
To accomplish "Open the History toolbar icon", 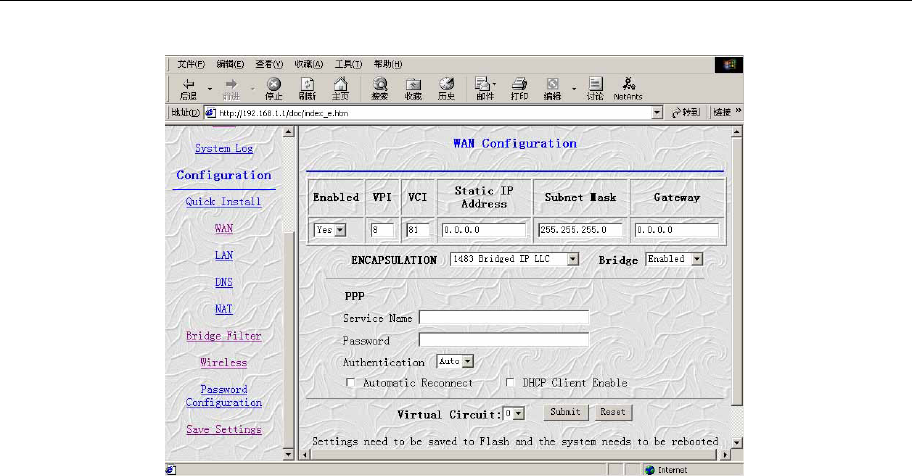I will 446,89.
